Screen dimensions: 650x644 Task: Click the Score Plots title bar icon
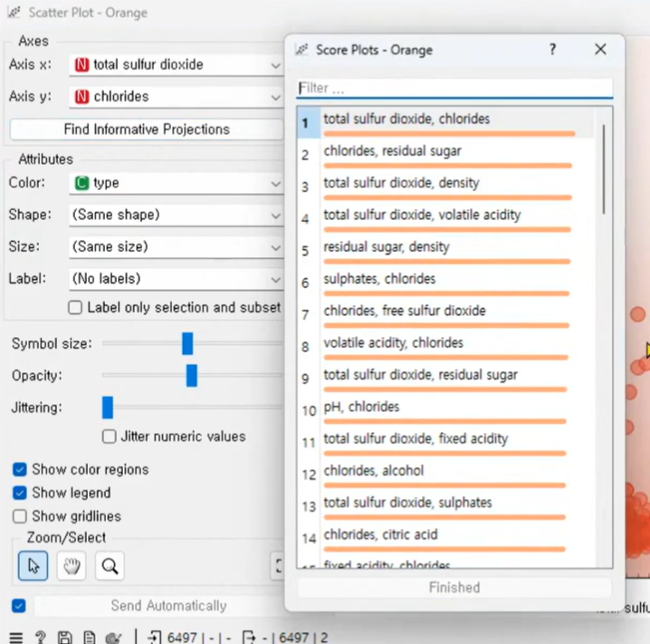pyautogui.click(x=301, y=50)
